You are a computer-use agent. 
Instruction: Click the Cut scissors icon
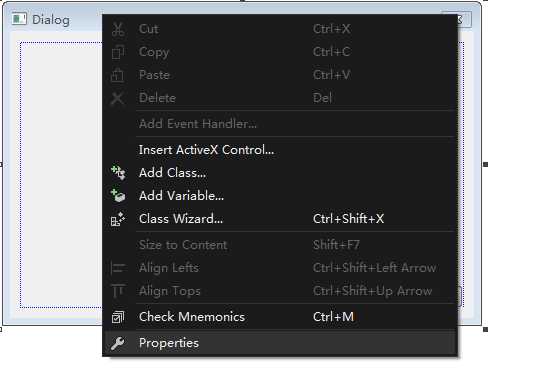click(118, 29)
